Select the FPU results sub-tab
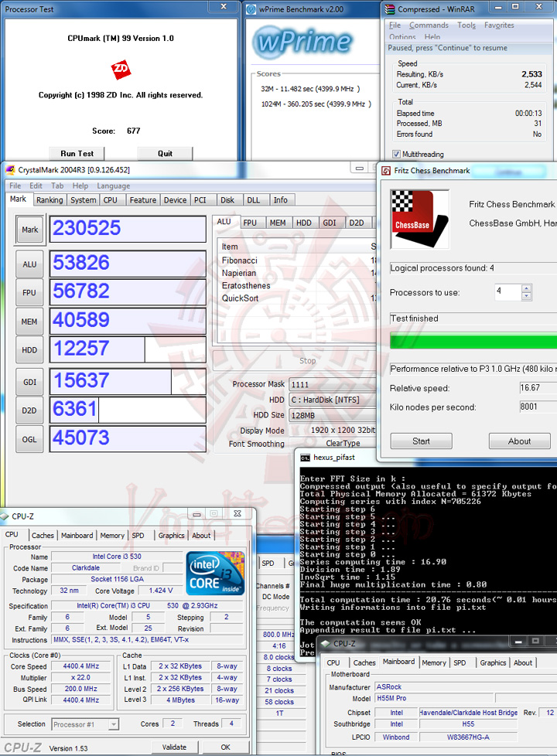The image size is (557, 756). click(250, 223)
